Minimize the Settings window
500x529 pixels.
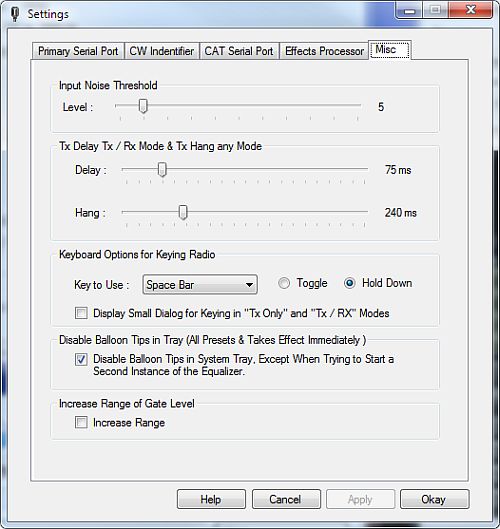tap(410, 11)
